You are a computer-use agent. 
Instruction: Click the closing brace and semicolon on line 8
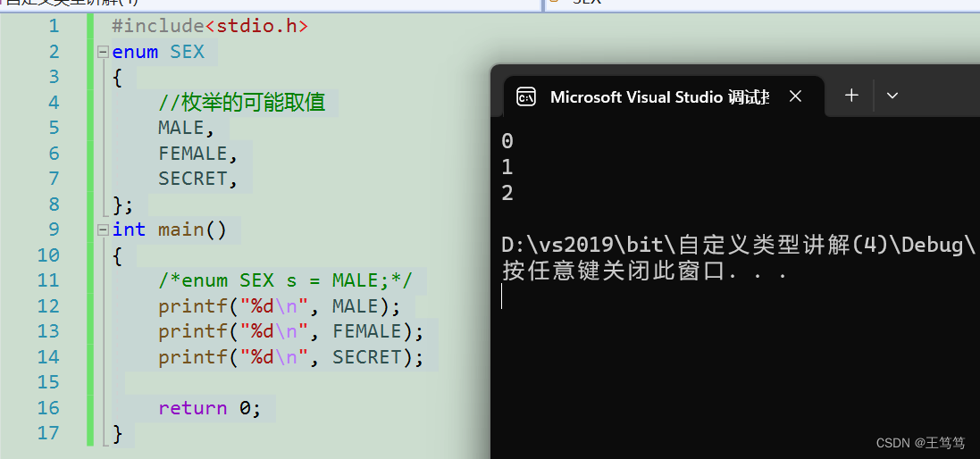123,204
